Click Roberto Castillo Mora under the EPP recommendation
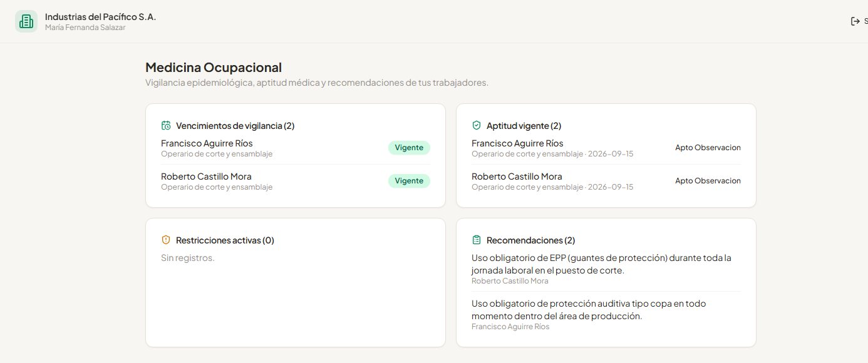This screenshot has width=868, height=363. tap(510, 281)
